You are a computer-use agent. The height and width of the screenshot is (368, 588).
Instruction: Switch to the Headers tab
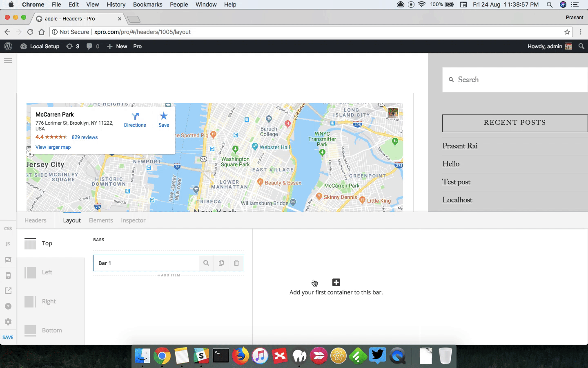click(x=36, y=220)
